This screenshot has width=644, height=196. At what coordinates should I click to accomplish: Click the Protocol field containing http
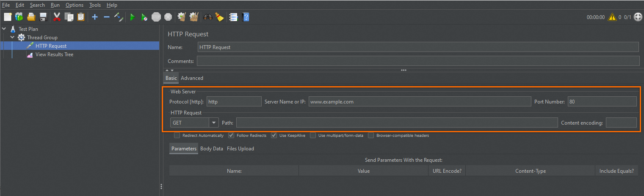pyautogui.click(x=234, y=101)
